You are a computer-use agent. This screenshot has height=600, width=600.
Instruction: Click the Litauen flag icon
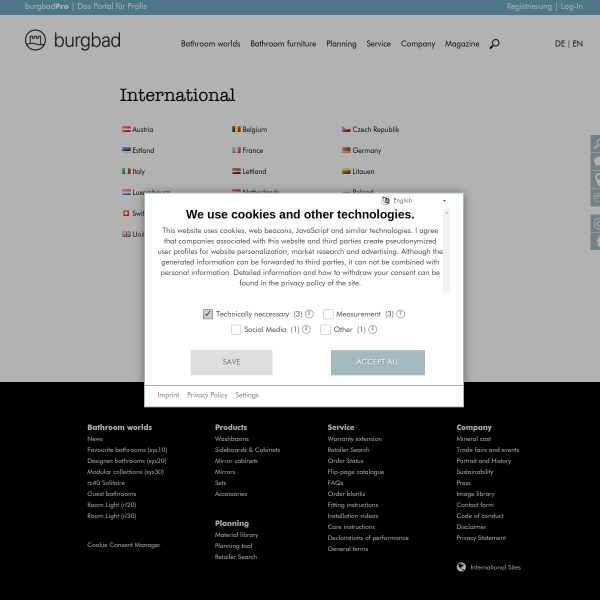346,171
